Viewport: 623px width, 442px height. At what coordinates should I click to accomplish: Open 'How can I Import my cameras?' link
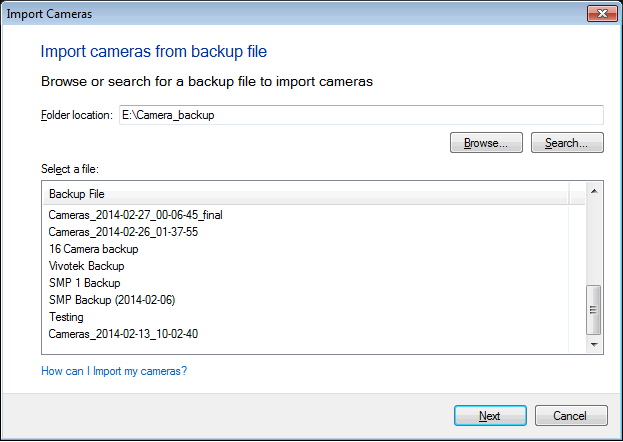tap(114, 372)
